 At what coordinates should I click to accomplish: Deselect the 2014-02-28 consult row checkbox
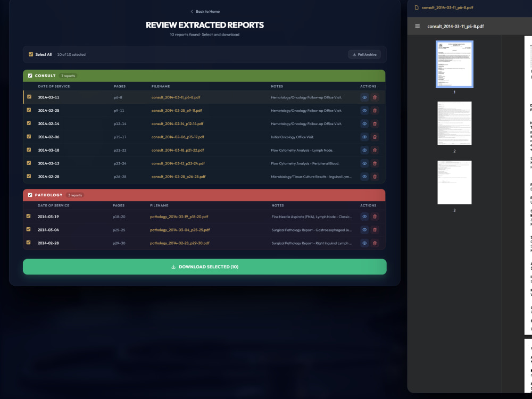(29, 176)
